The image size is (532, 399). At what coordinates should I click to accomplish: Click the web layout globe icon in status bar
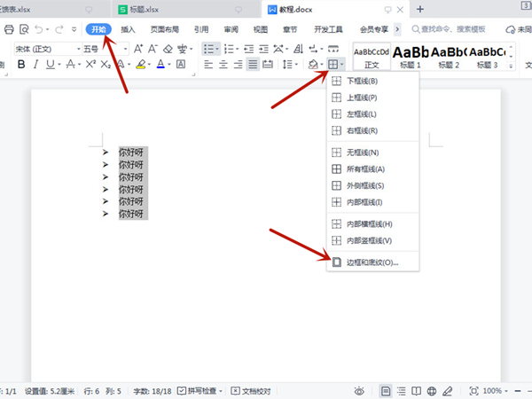pyautogui.click(x=431, y=390)
